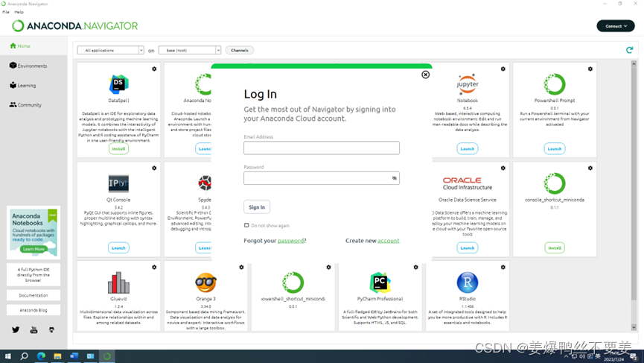Open settings gear on powershell_shortcut_miniconda card
The width and height of the screenshot is (644, 363).
click(328, 267)
